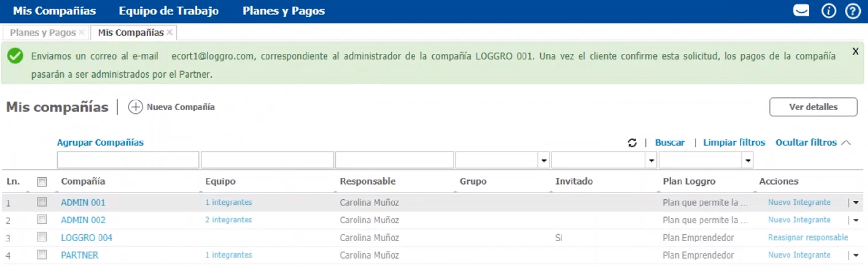Open the Equipo de Trabajo menu
The width and height of the screenshot is (868, 271).
[168, 10]
